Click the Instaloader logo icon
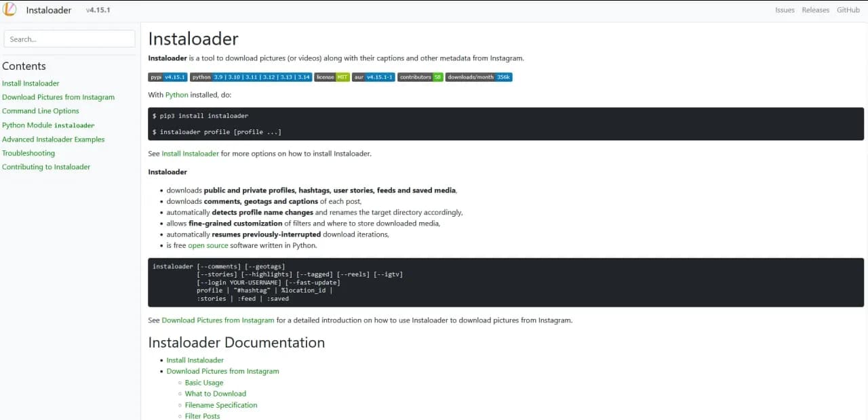 coord(9,9)
